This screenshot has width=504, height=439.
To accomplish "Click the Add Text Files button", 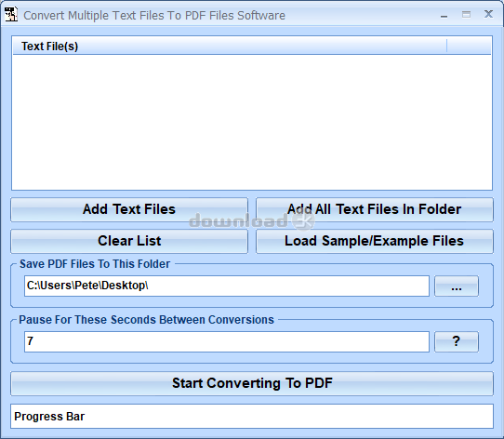I will click(129, 209).
